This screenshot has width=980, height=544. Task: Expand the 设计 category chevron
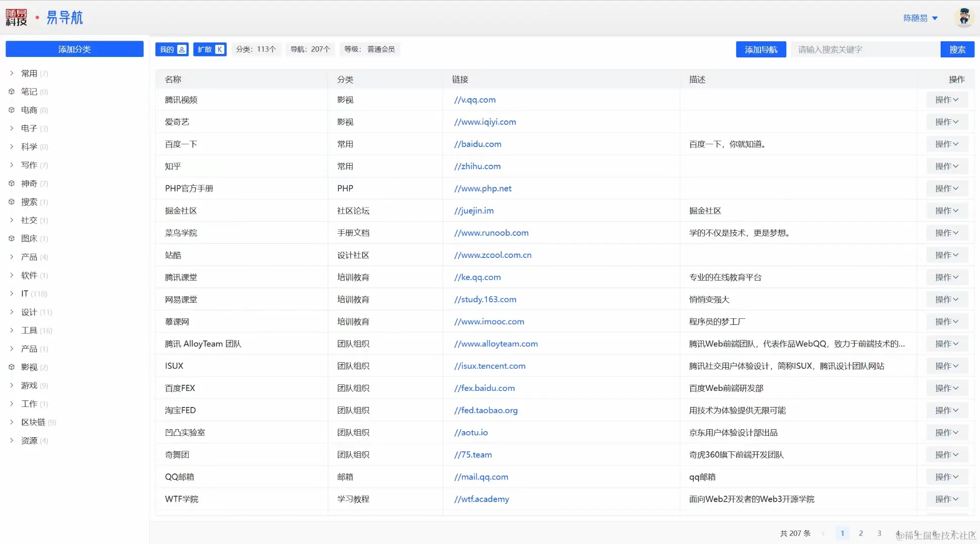tap(12, 312)
